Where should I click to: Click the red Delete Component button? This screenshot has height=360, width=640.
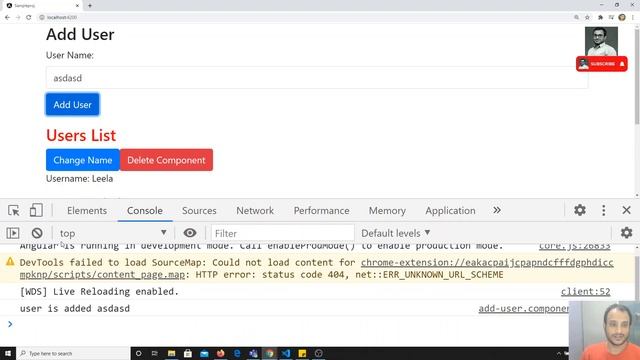167,160
